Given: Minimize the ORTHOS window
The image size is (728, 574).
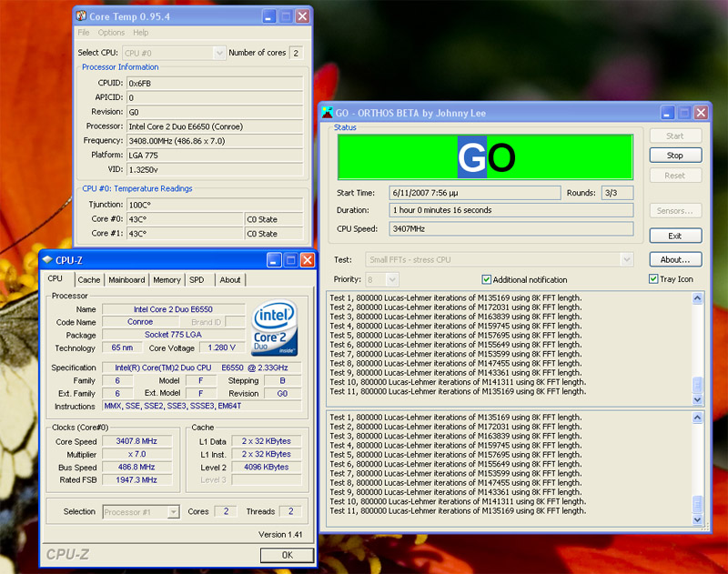Looking at the screenshot, I should click(x=667, y=112).
